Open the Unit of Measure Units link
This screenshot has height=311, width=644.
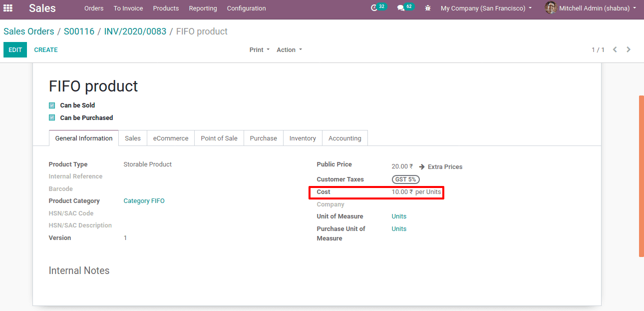(x=399, y=216)
